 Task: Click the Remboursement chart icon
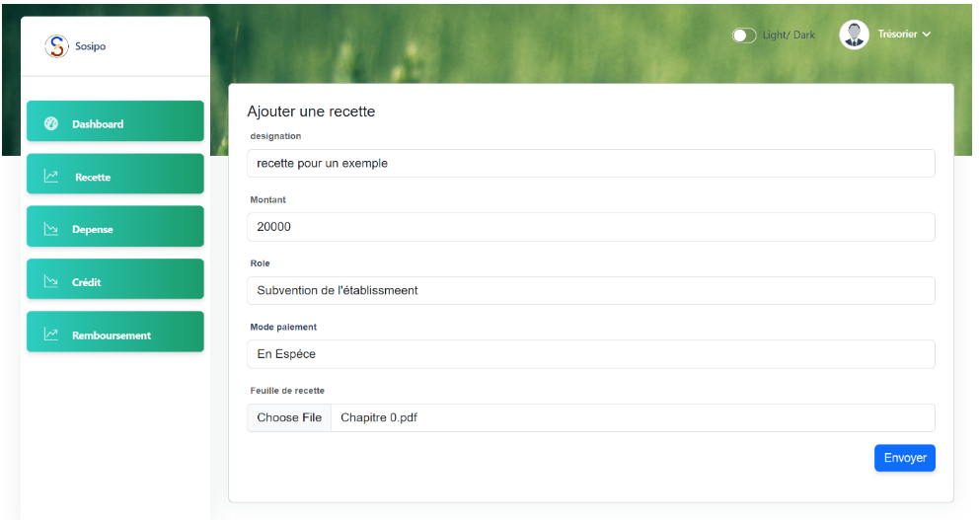51,335
